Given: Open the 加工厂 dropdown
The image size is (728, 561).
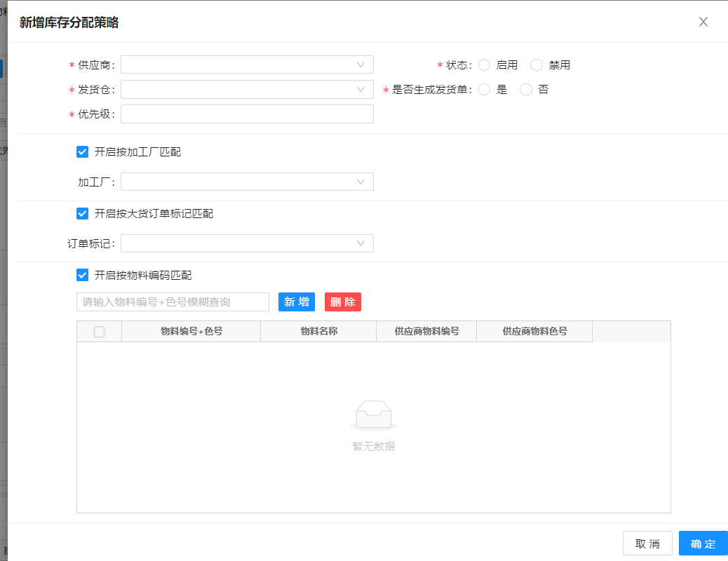Looking at the screenshot, I should coord(247,182).
